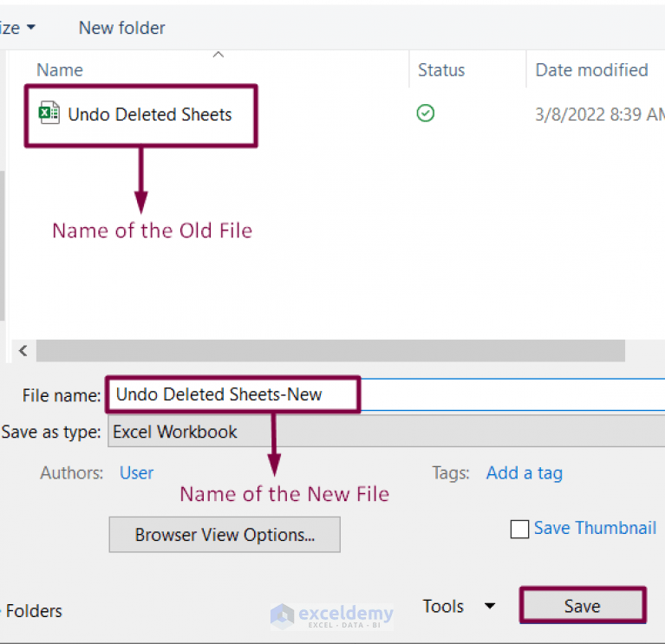Expand the Organize dropdown arrow
The height and width of the screenshot is (644, 665).
tap(31, 28)
